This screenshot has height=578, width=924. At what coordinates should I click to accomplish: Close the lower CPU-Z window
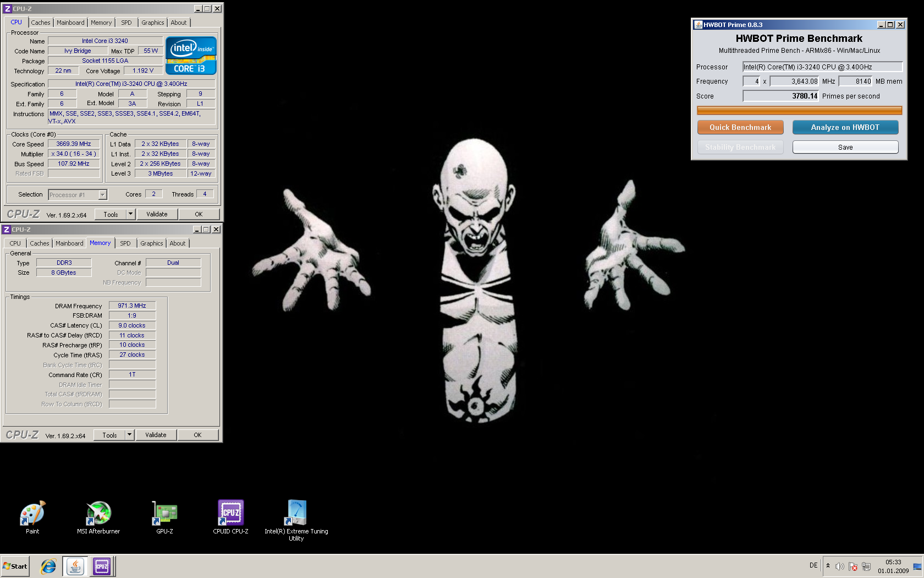point(216,230)
